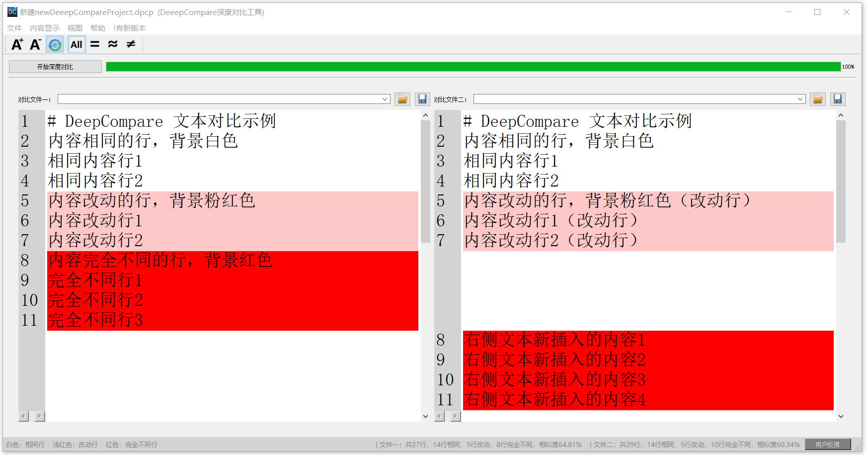This screenshot has height=455, width=868.
Task: Save 对比文件一 with floppy icon
Action: (422, 99)
